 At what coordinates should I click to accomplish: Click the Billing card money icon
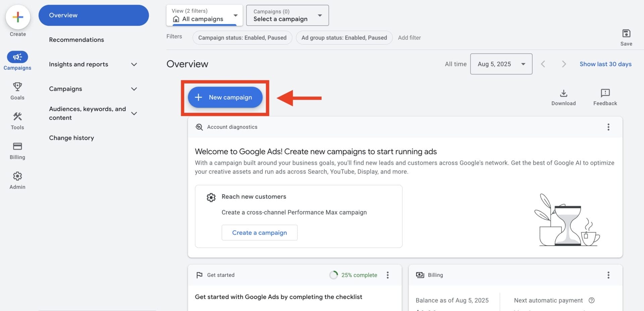point(420,275)
